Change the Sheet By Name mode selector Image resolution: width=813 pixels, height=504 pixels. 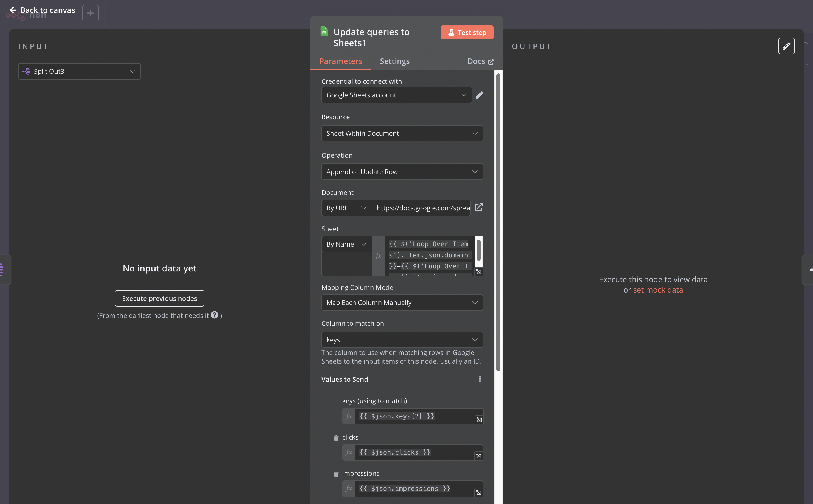point(346,244)
